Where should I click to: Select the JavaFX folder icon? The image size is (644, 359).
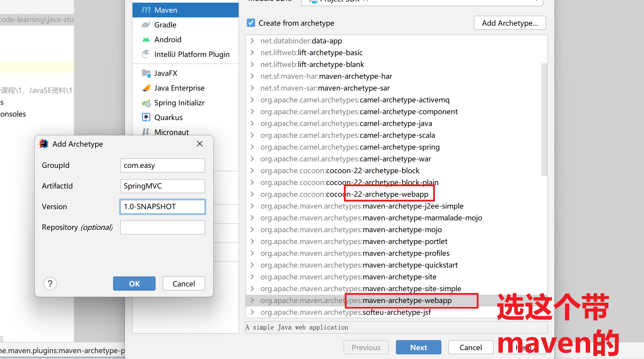pyautogui.click(x=146, y=73)
